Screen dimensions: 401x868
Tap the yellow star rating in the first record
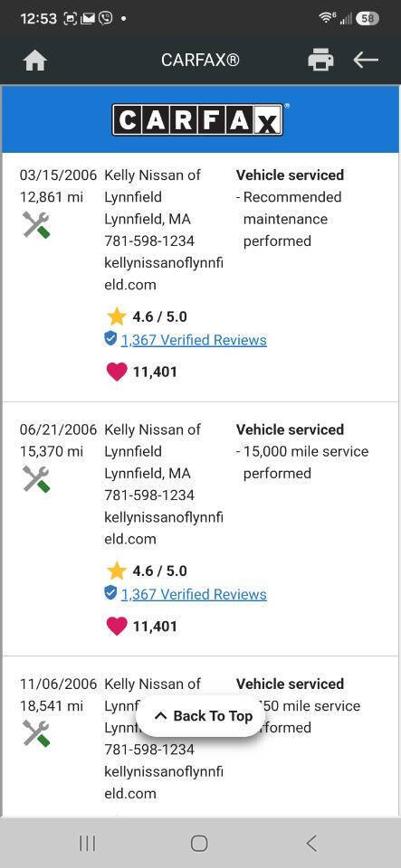click(117, 316)
